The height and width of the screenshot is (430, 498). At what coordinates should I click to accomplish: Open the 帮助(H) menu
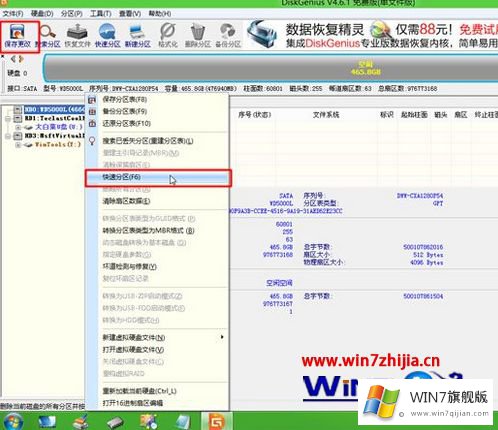coord(160,14)
